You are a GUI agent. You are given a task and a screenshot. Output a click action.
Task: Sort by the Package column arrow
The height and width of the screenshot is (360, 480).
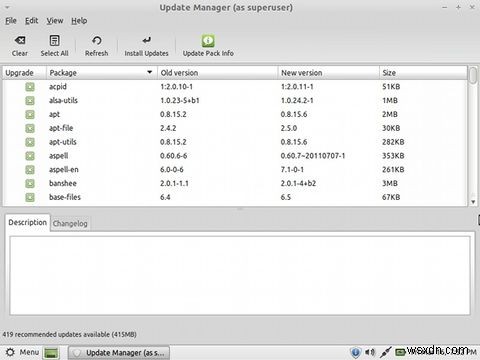pos(150,72)
